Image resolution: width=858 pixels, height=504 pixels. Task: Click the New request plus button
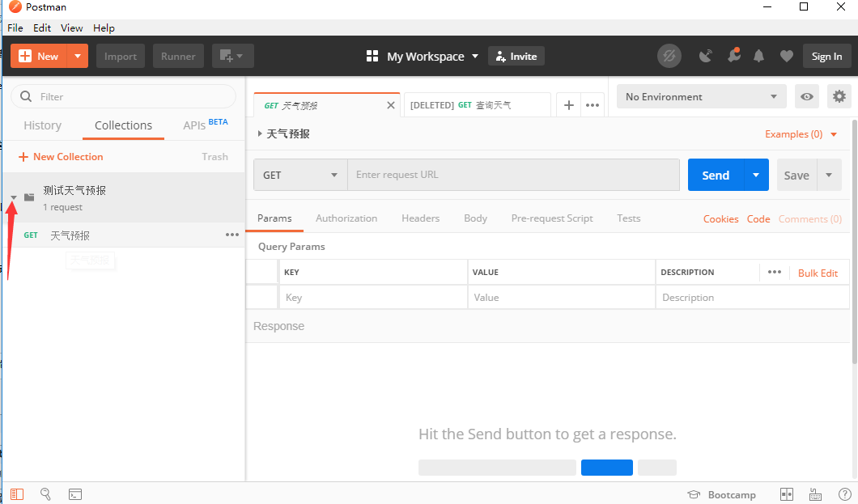point(39,57)
